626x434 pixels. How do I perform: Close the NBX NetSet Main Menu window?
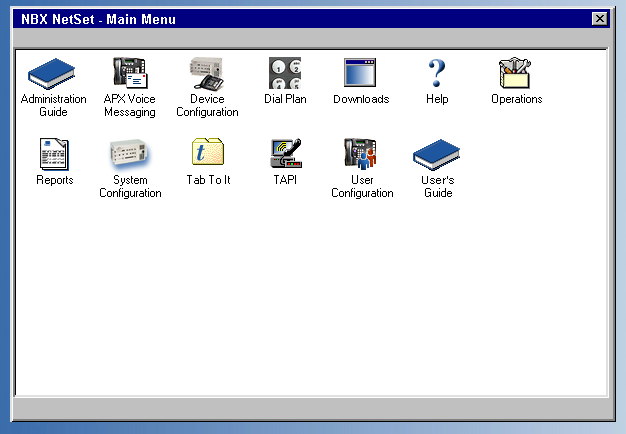click(599, 19)
